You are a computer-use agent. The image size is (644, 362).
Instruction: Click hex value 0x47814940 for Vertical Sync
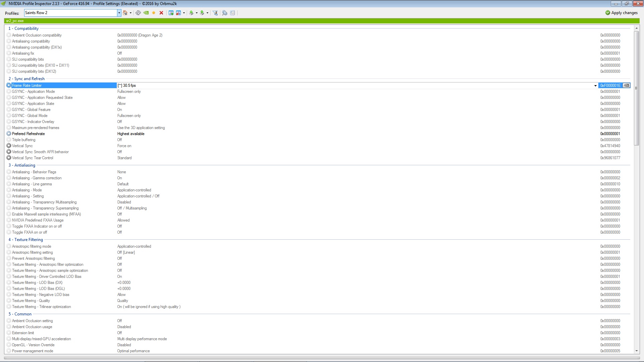point(610,146)
